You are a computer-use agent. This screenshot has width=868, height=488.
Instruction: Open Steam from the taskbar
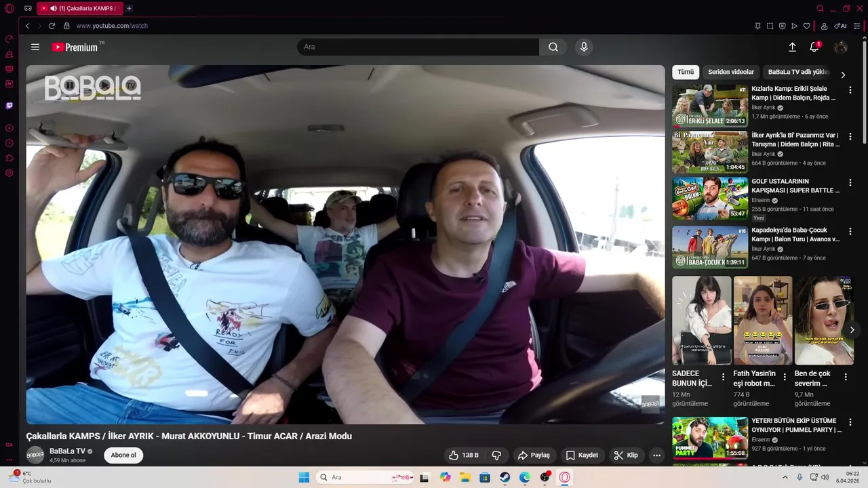pyautogui.click(x=505, y=477)
